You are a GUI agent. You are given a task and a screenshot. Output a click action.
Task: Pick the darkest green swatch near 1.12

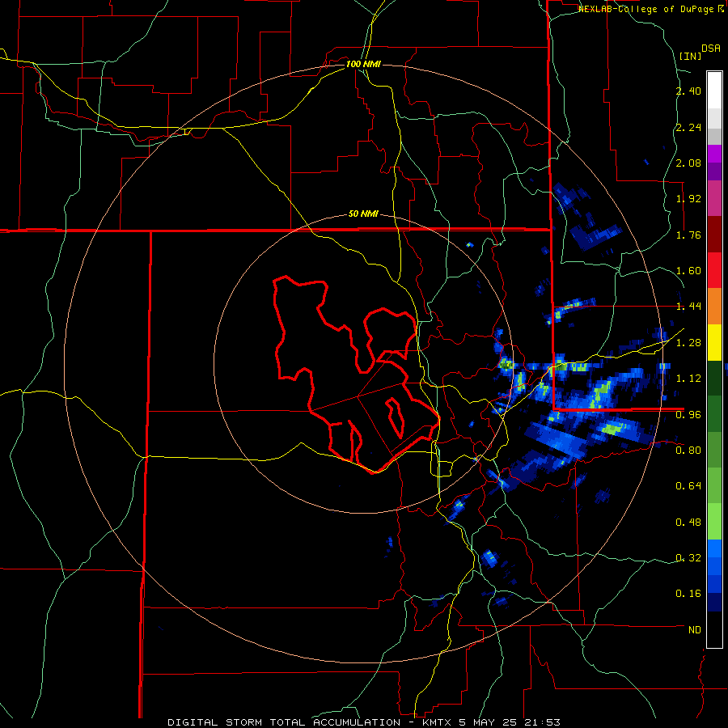coord(714,379)
